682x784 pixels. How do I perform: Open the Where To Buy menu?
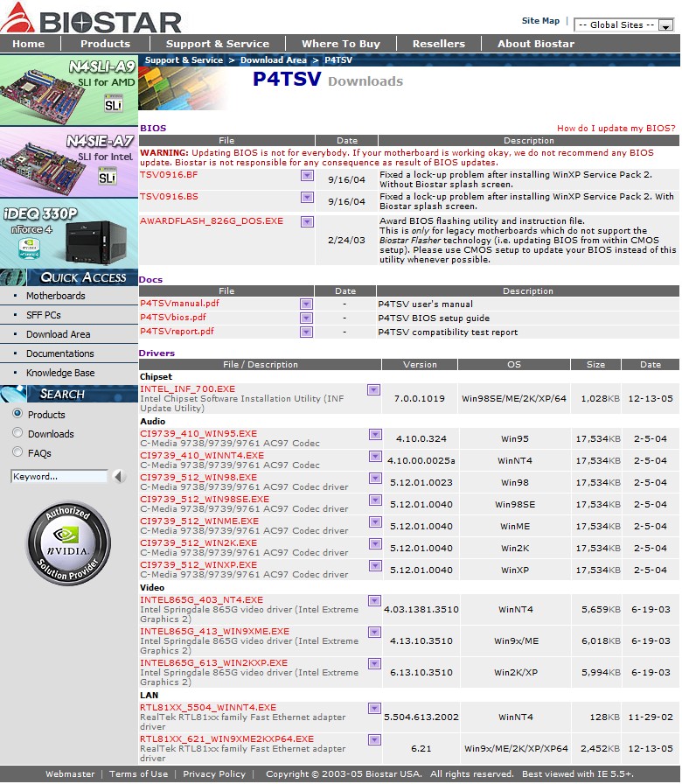click(341, 44)
